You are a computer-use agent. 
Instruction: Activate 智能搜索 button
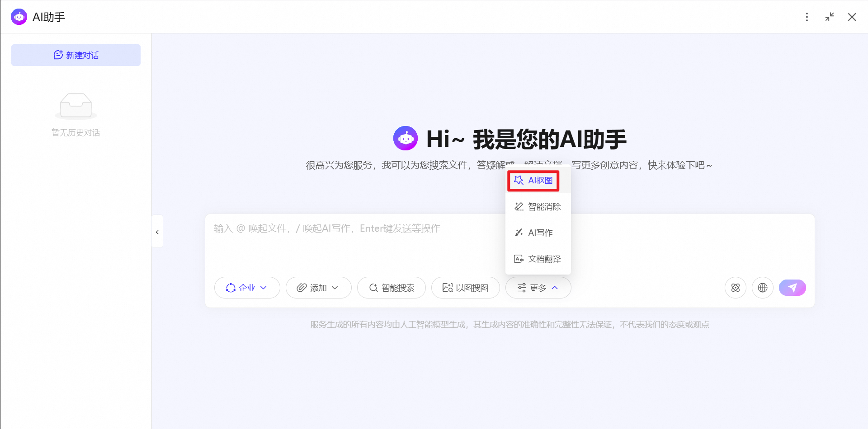(392, 288)
